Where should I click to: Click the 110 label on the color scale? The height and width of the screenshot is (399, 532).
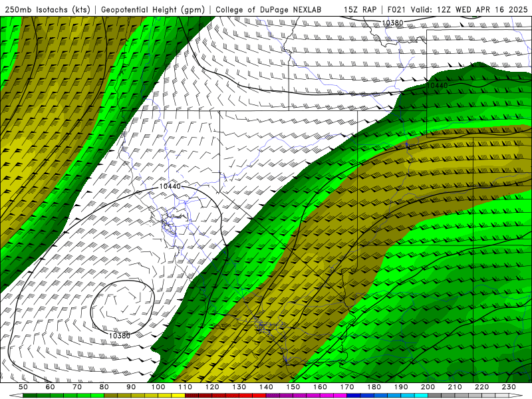185,387
